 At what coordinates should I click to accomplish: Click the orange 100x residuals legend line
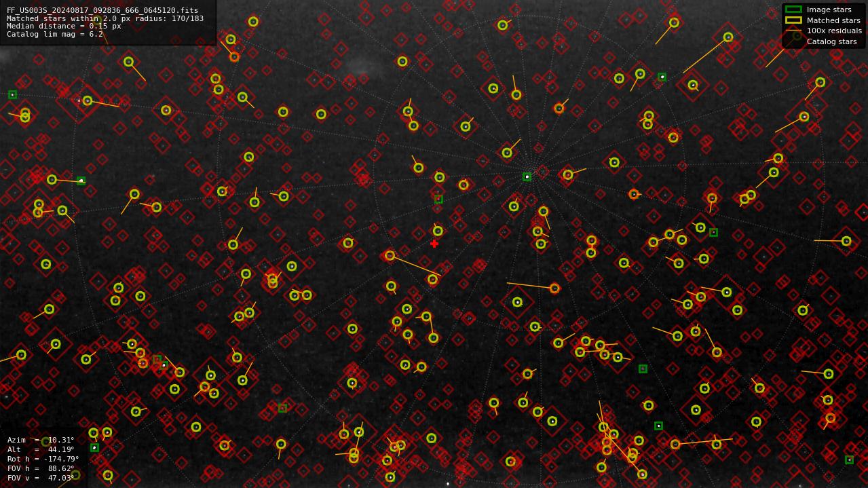coord(793,31)
